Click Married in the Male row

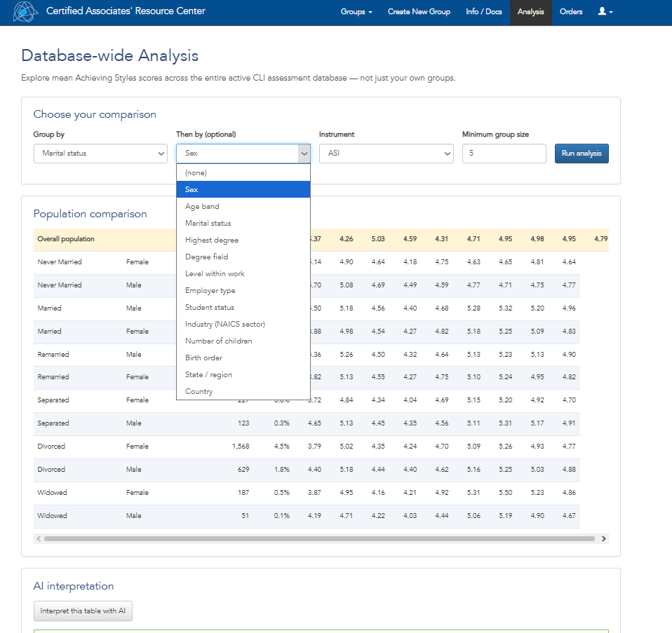click(49, 308)
